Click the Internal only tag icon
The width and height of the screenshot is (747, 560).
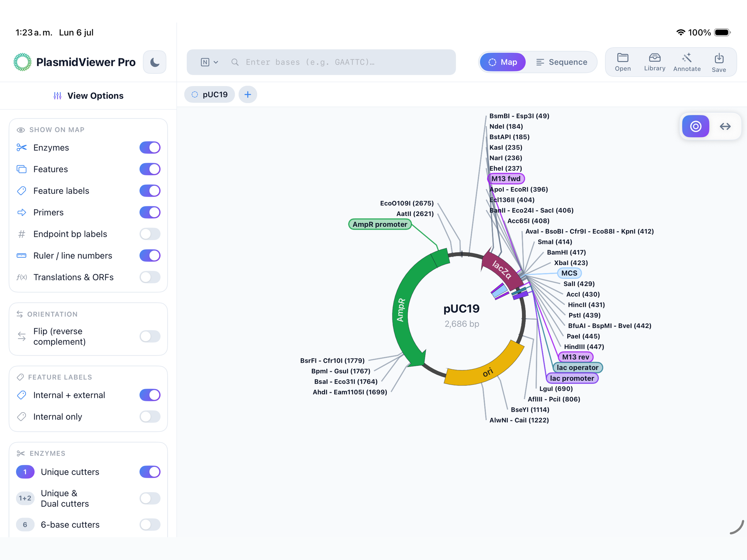point(22,416)
